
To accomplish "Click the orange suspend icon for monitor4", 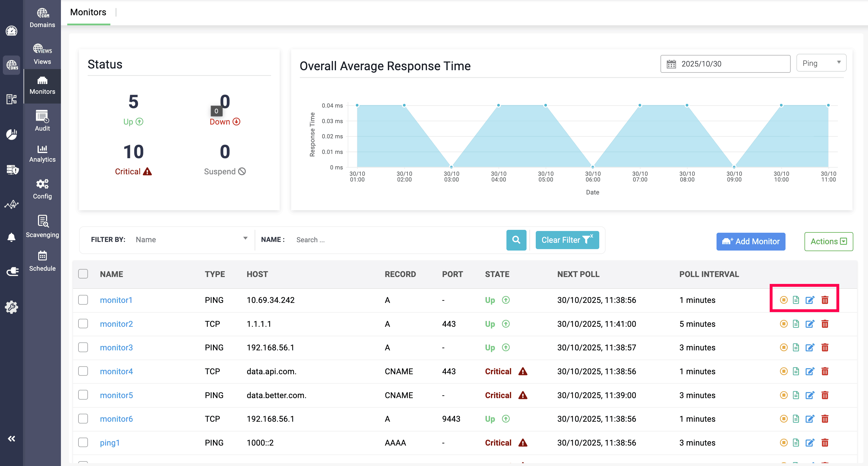I will pos(783,371).
